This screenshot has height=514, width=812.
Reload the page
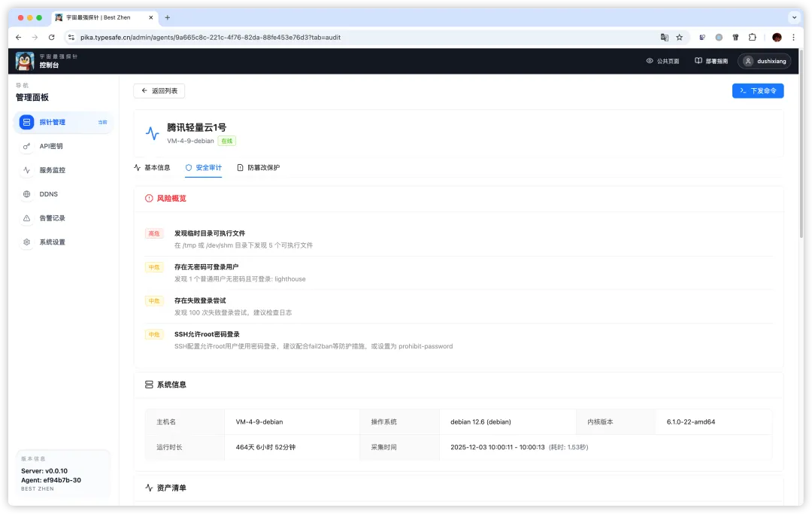point(51,38)
